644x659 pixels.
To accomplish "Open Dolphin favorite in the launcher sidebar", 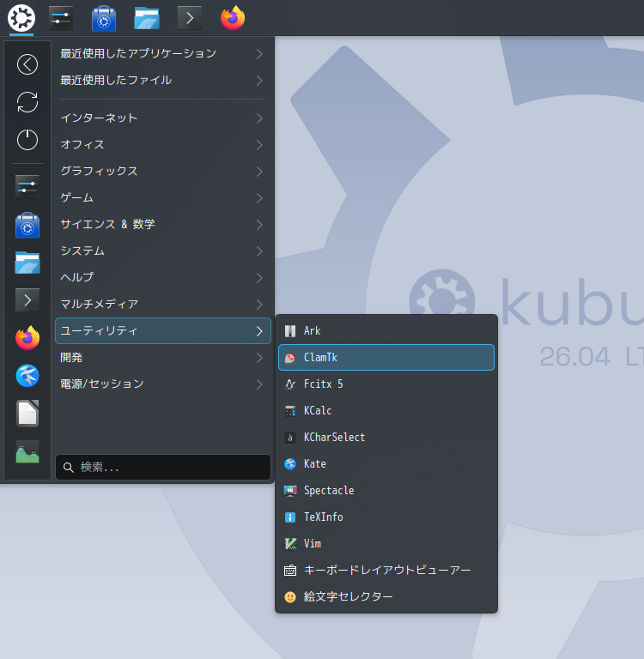I will pyautogui.click(x=27, y=263).
